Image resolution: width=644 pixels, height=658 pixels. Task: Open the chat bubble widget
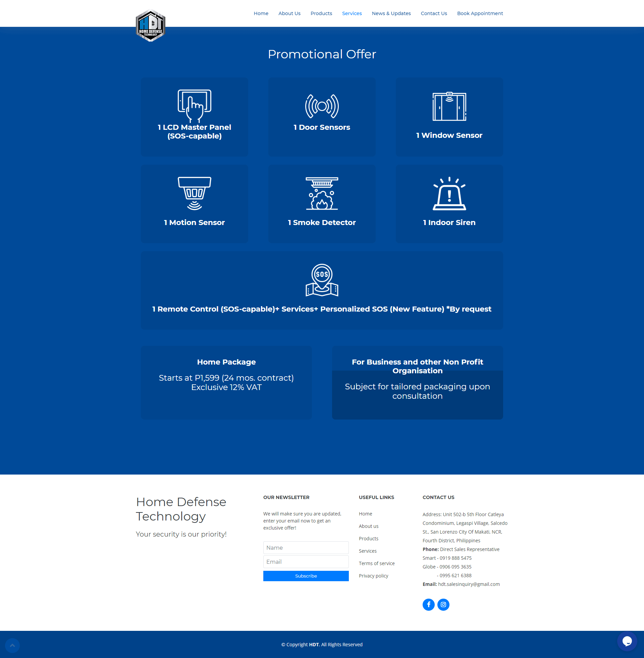coord(627,641)
